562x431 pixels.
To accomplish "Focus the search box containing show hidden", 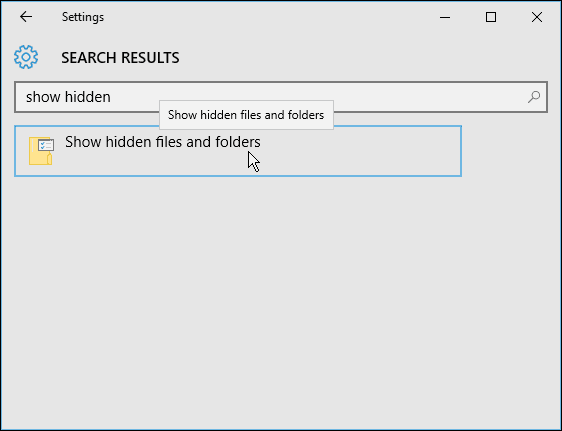I will point(281,97).
